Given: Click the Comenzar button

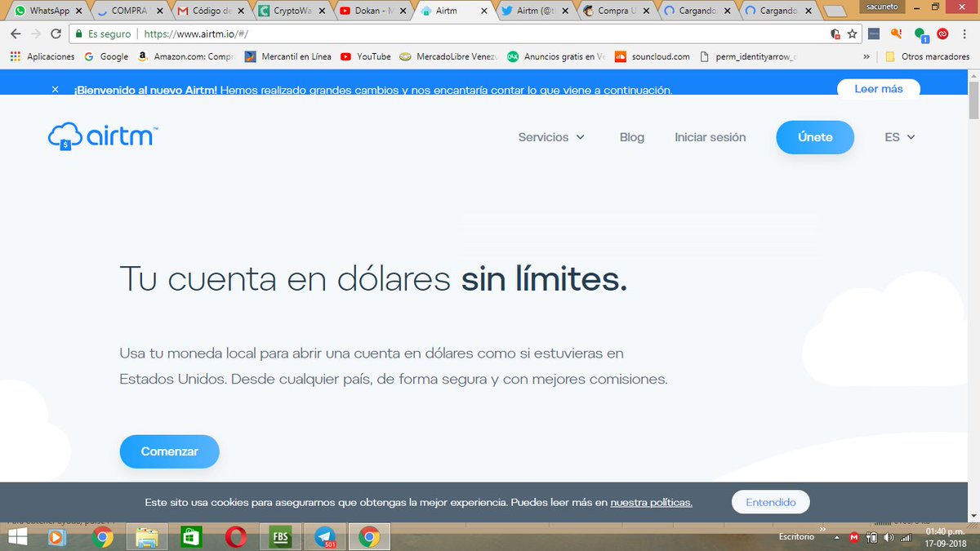Looking at the screenshot, I should 170,451.
